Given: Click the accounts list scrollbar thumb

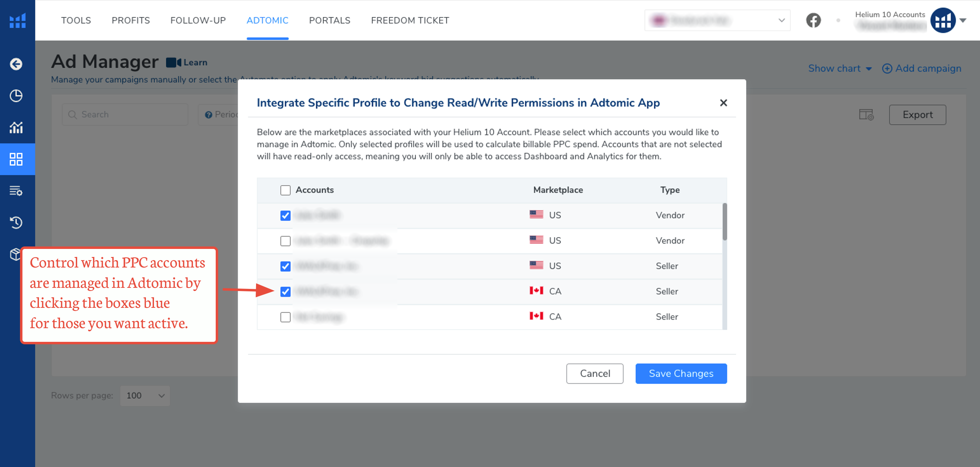Looking at the screenshot, I should tap(725, 221).
